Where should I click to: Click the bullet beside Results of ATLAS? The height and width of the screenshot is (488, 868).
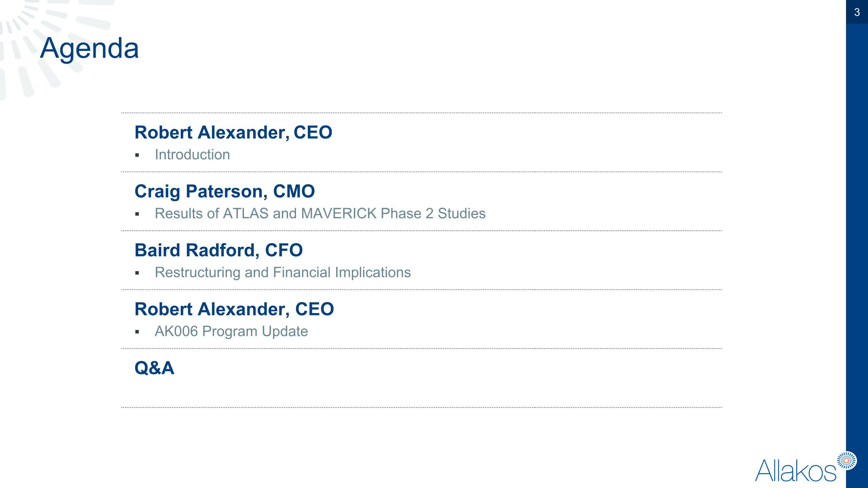pyautogui.click(x=137, y=214)
